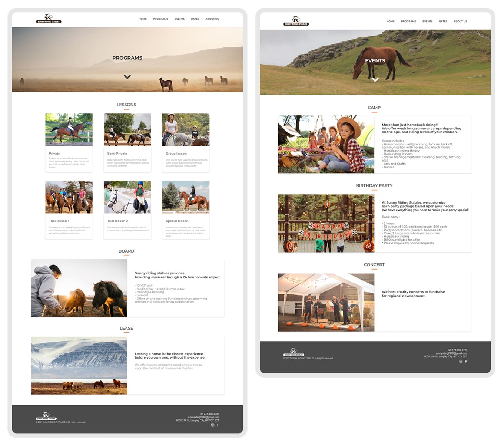
Task: Click the down chevron under EVENTS hero title
Action: point(375,79)
